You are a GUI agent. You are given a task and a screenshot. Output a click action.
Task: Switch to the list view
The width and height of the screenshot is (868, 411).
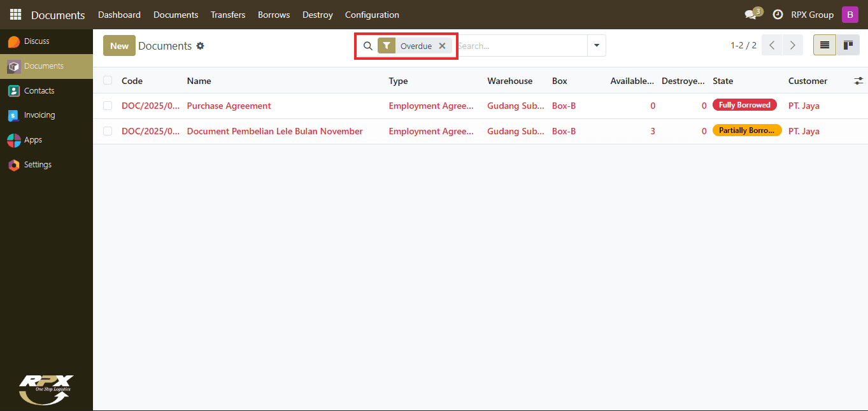825,45
